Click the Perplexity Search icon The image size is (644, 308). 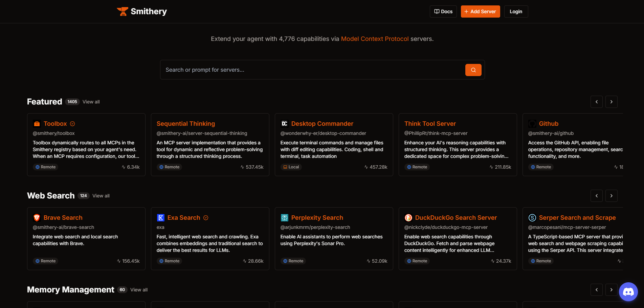285,218
